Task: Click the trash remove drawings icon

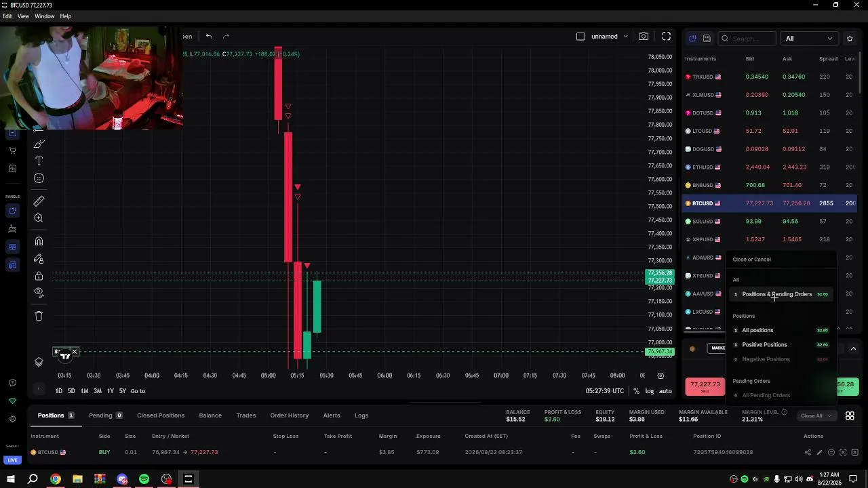Action: (39, 316)
